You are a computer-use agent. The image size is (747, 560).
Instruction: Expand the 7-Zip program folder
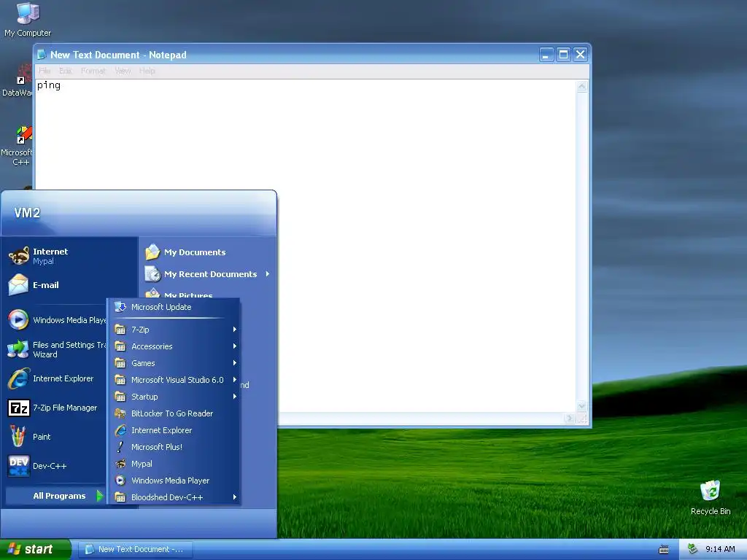(174, 330)
